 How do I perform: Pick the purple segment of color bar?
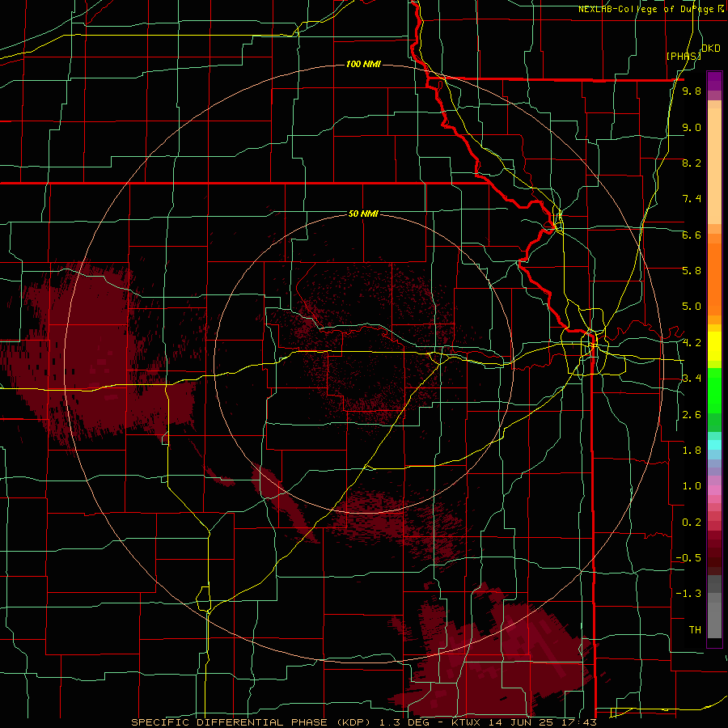[x=714, y=80]
